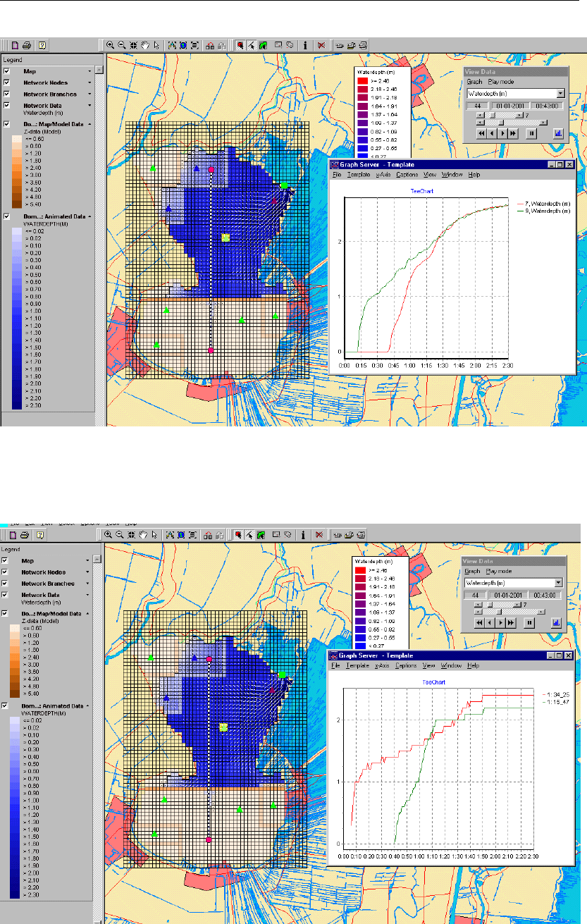Collapse Map/Model Data arrow in upper Legend
Image resolution: width=587 pixels, height=924 pixels.
[x=89, y=123]
